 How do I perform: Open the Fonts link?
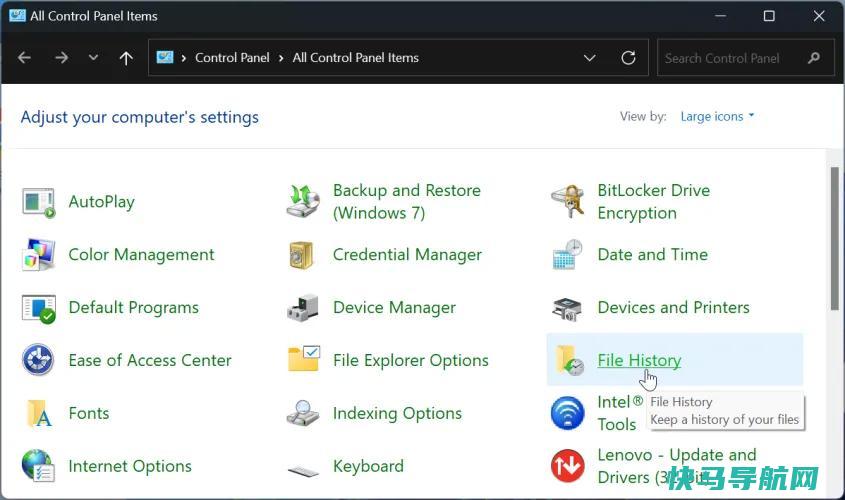click(x=89, y=413)
